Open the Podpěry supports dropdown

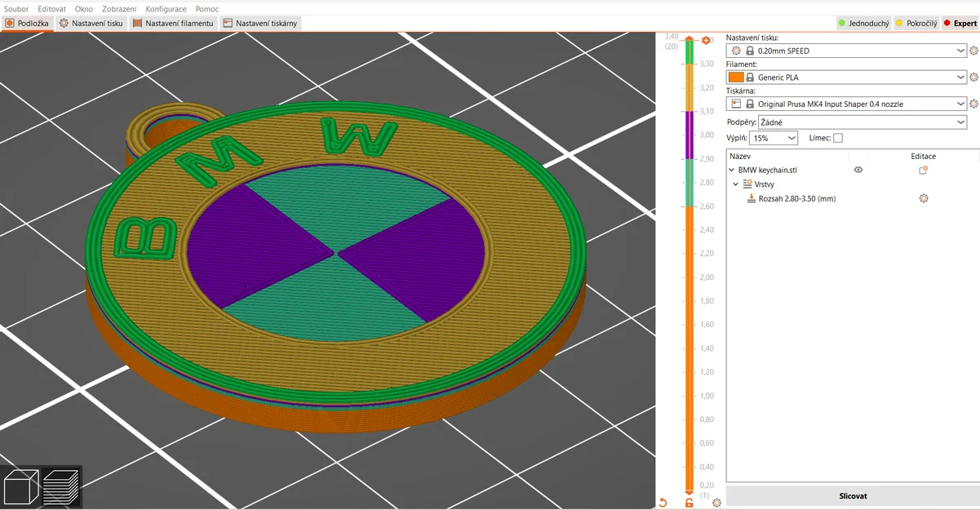click(862, 122)
